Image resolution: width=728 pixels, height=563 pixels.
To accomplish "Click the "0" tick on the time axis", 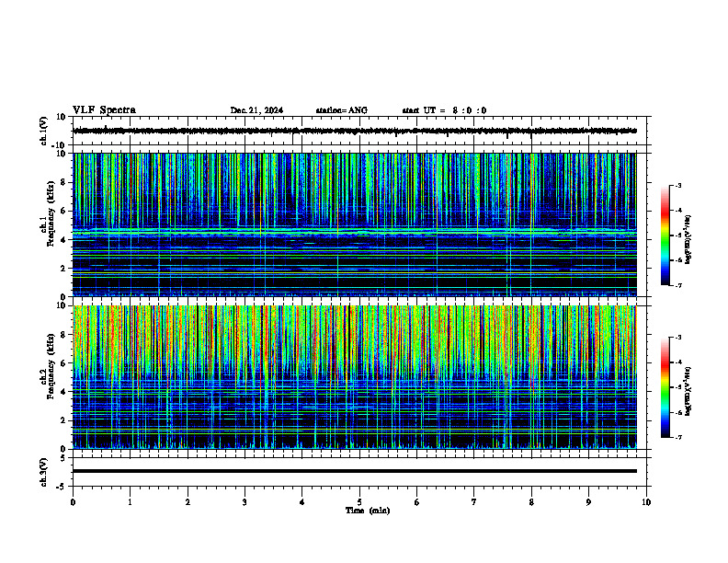I will click(x=73, y=502).
